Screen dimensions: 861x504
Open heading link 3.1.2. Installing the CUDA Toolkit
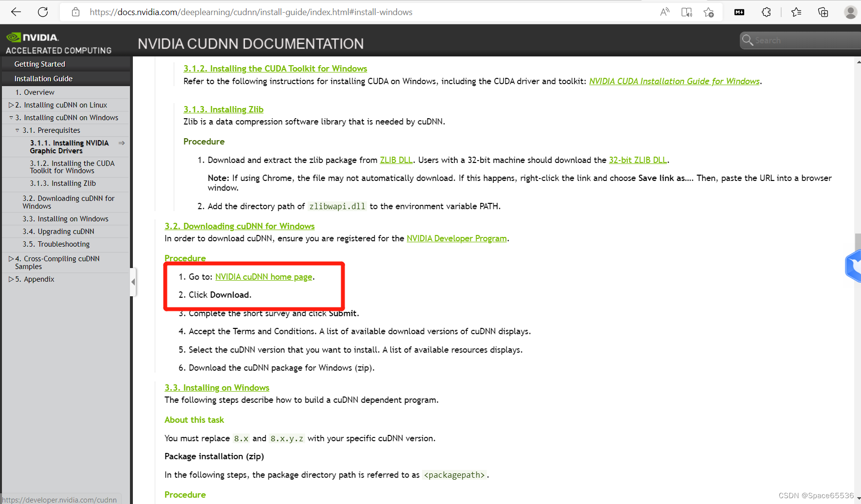click(x=275, y=69)
